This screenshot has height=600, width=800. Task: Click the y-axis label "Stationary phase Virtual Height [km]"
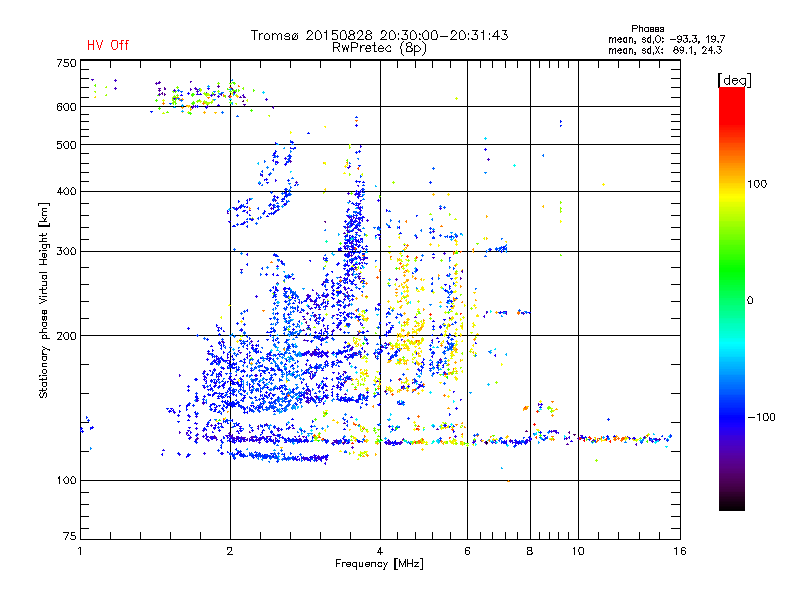[44, 300]
